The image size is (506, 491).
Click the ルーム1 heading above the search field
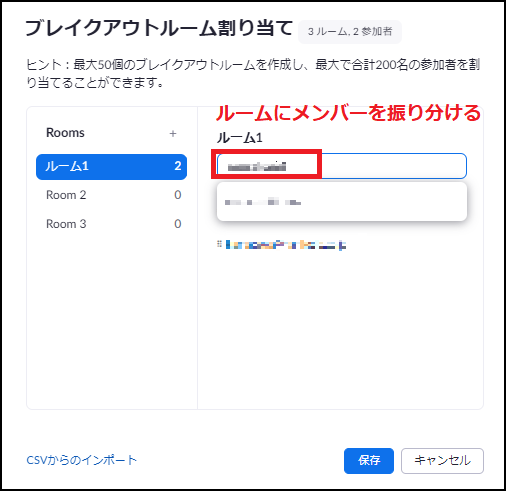pos(240,137)
